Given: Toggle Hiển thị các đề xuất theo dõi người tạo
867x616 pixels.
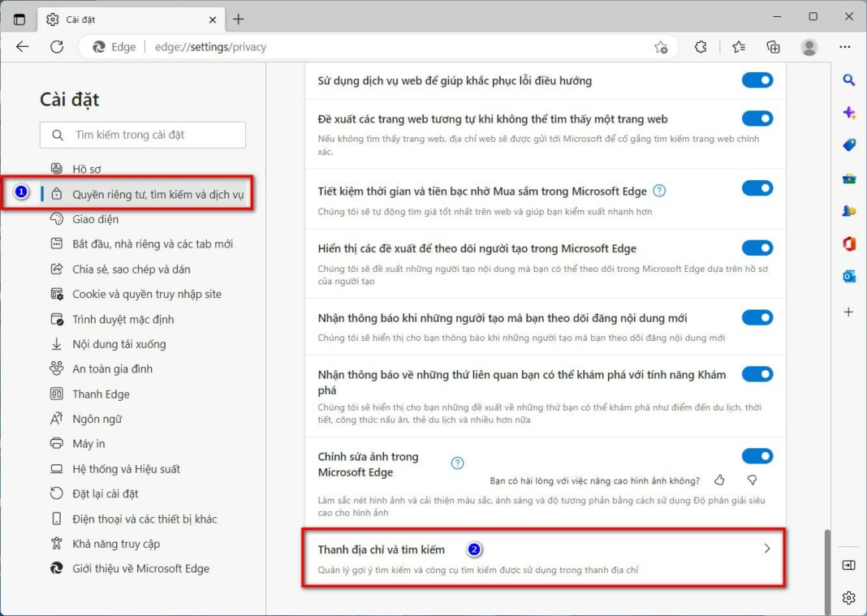Looking at the screenshot, I should coord(757,248).
